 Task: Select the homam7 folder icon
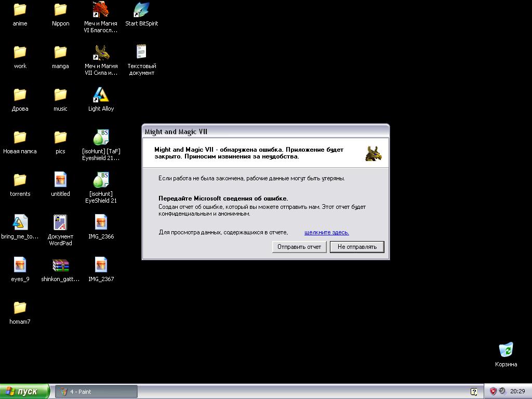[x=20, y=308]
